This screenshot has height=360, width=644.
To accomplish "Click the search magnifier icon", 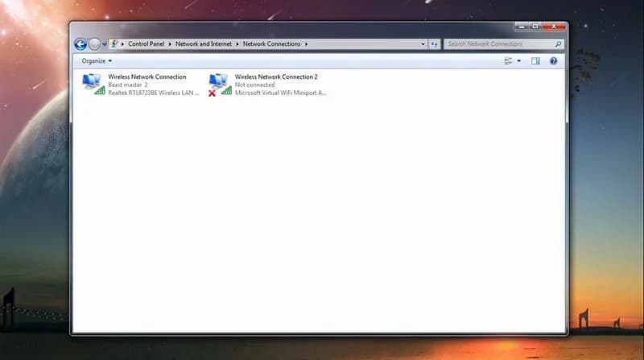I will point(559,43).
